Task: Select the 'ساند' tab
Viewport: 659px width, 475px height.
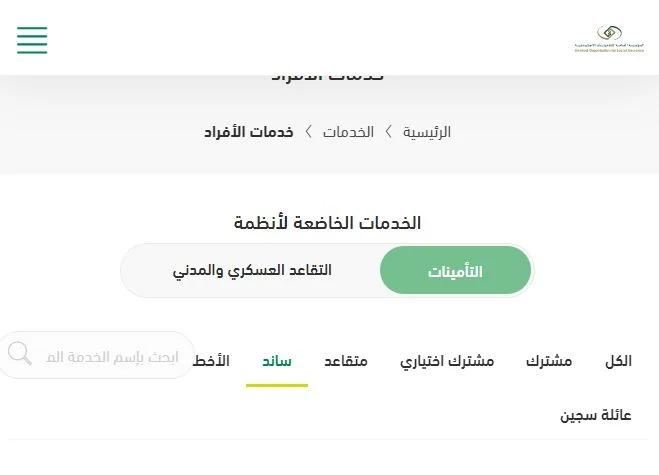Action: coord(277,361)
